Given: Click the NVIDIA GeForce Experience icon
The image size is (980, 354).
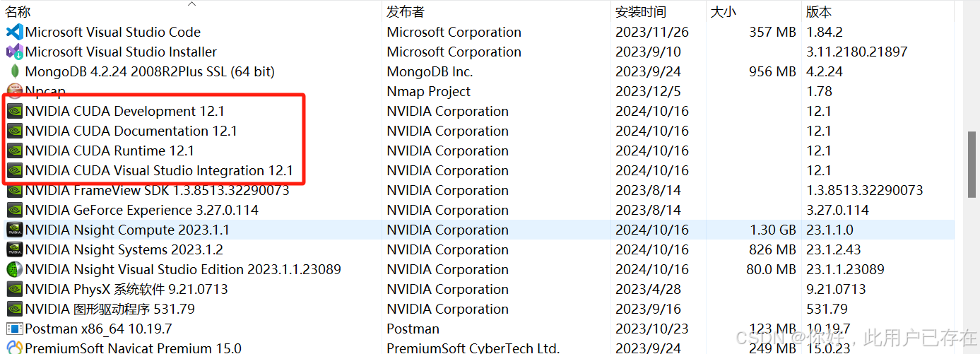Looking at the screenshot, I should coord(14,210).
